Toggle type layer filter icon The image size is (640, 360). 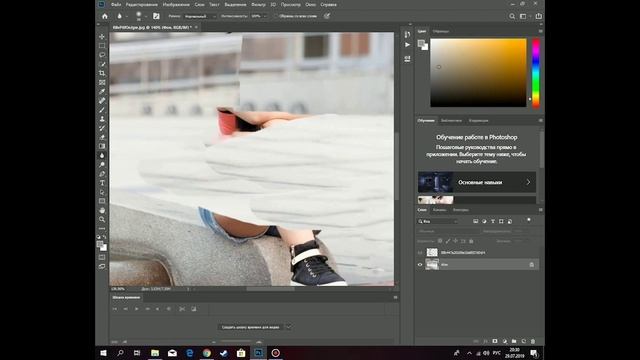(x=493, y=221)
